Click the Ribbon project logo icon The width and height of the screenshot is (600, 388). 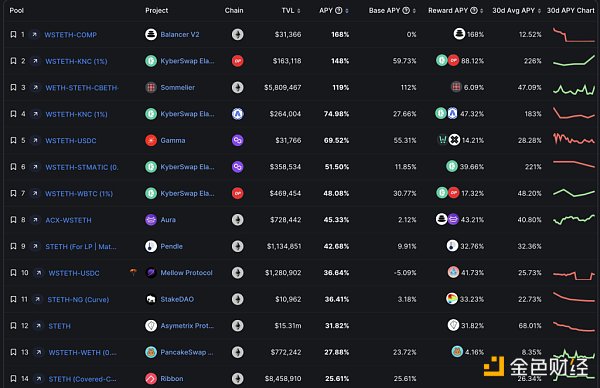click(x=151, y=378)
